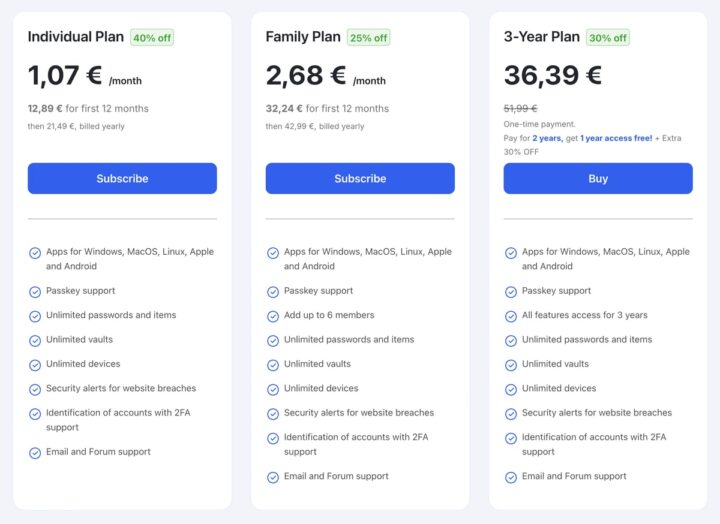Click the Individual Plan 40% off badge
The image size is (720, 524).
pos(152,38)
